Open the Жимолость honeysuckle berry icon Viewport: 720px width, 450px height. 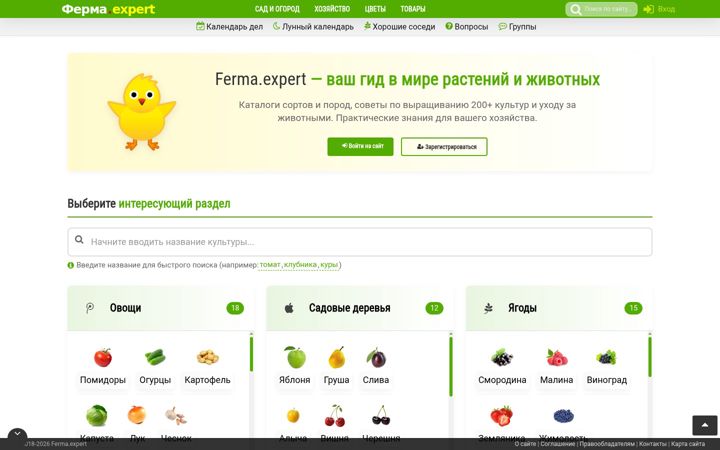pyautogui.click(x=563, y=416)
